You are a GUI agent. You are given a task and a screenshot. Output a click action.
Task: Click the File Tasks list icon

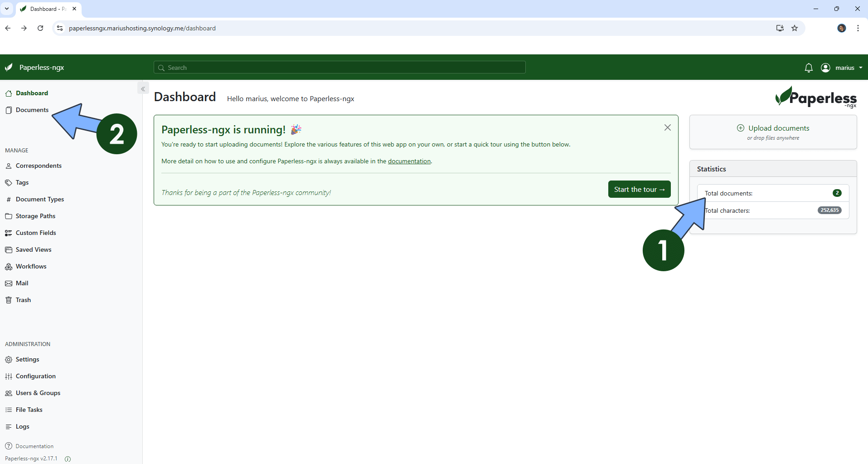[9, 410]
